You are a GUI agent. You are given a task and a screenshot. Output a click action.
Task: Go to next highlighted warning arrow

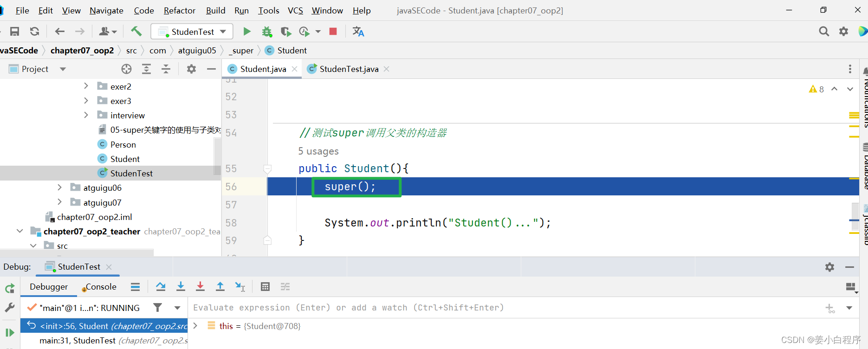pos(850,89)
